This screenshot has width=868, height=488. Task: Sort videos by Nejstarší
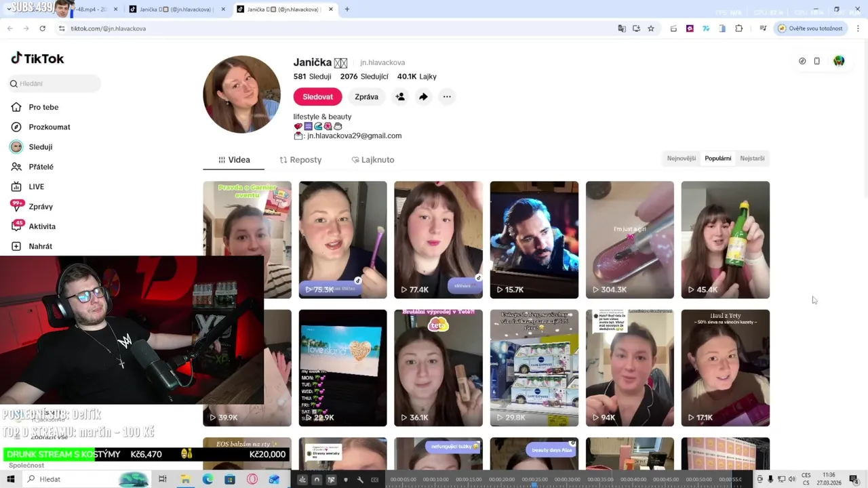752,159
